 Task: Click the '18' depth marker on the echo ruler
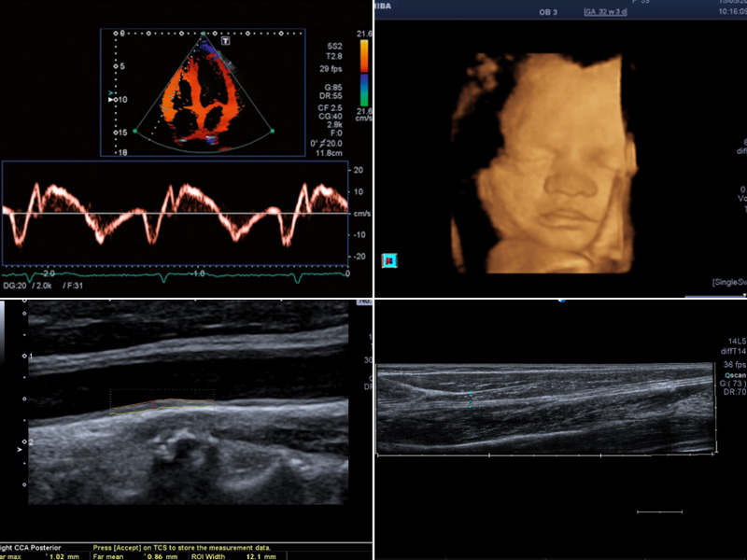click(122, 153)
